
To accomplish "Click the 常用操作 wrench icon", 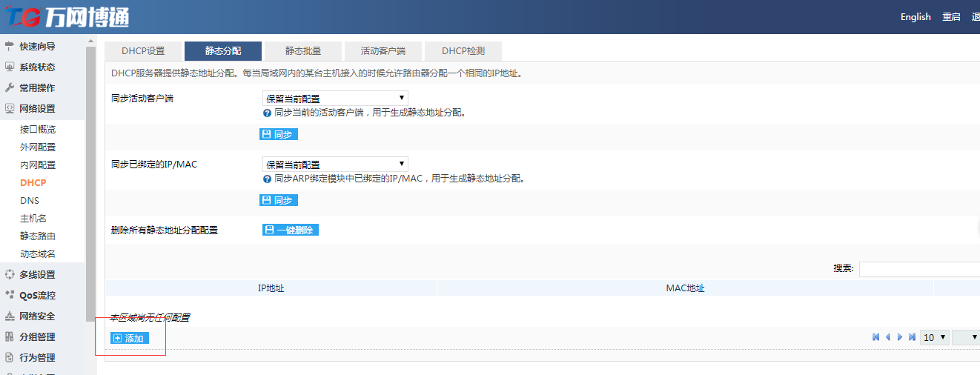I will coord(10,87).
